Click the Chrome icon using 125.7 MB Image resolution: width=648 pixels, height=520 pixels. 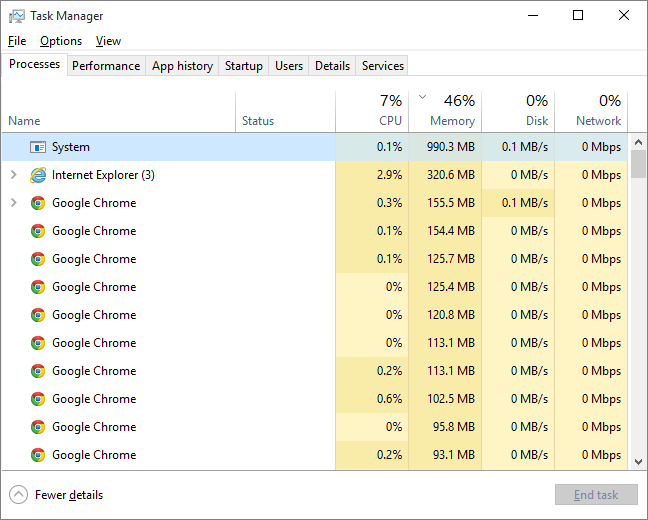coord(38,259)
